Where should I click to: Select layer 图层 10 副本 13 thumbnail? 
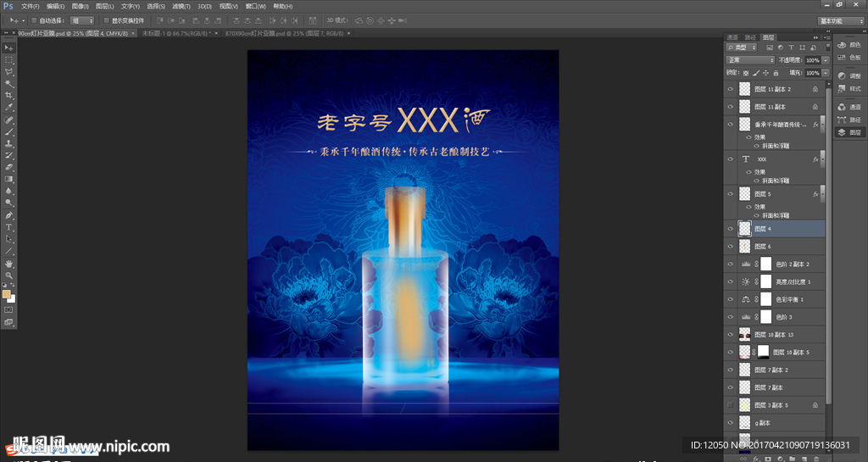tap(745, 334)
